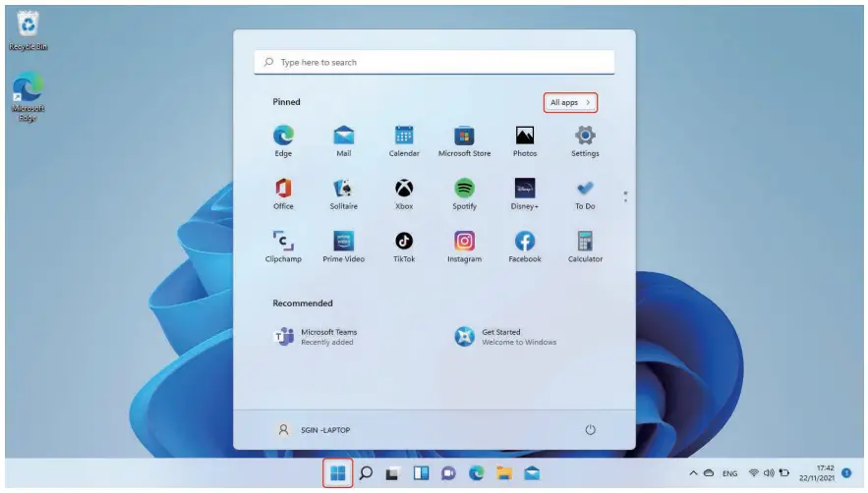This screenshot has width=868, height=493.
Task: Open Task View on the taskbar
Action: point(393,473)
